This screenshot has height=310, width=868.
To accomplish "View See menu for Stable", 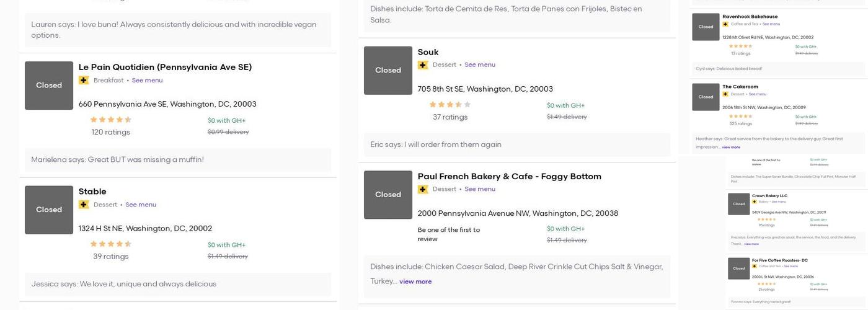I will point(141,205).
